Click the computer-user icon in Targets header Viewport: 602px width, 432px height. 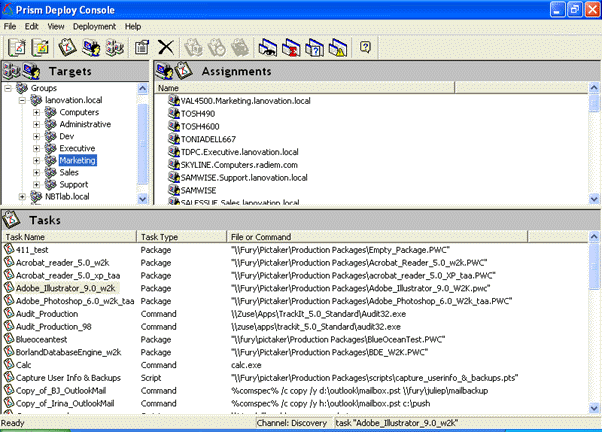click(31, 71)
